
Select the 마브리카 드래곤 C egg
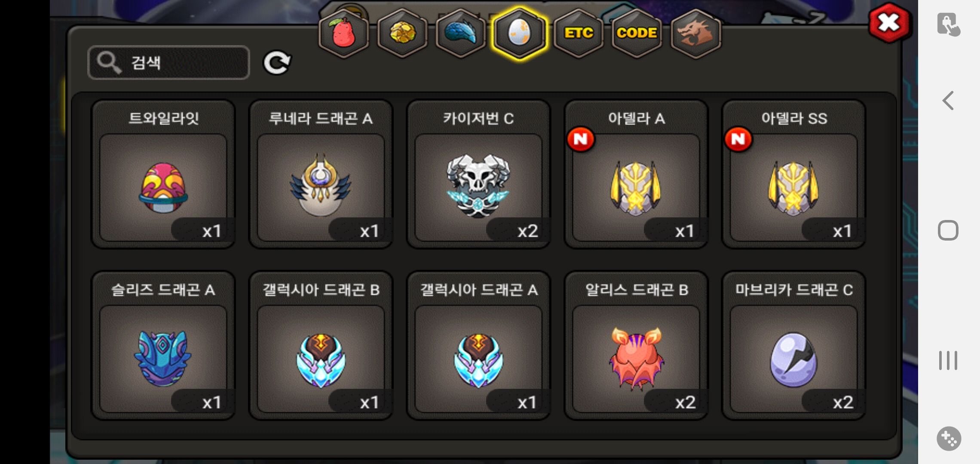point(793,345)
